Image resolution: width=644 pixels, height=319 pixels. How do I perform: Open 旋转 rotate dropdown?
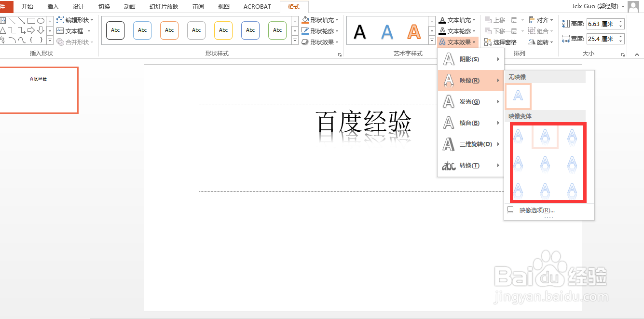[x=541, y=42]
